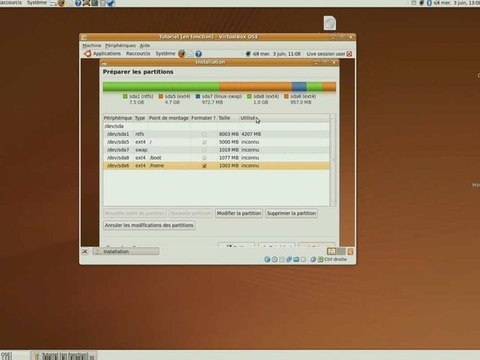Click VirtualBox network status icon
This screenshot has height=360, width=480.
click(x=289, y=259)
